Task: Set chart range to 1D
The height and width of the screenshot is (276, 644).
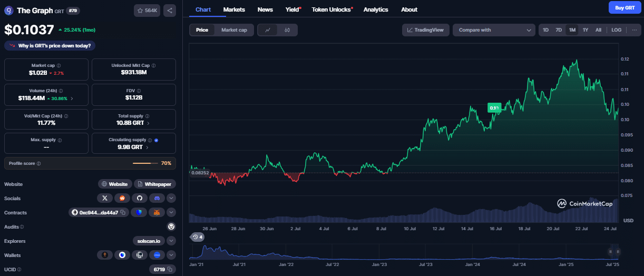Action: [546, 30]
